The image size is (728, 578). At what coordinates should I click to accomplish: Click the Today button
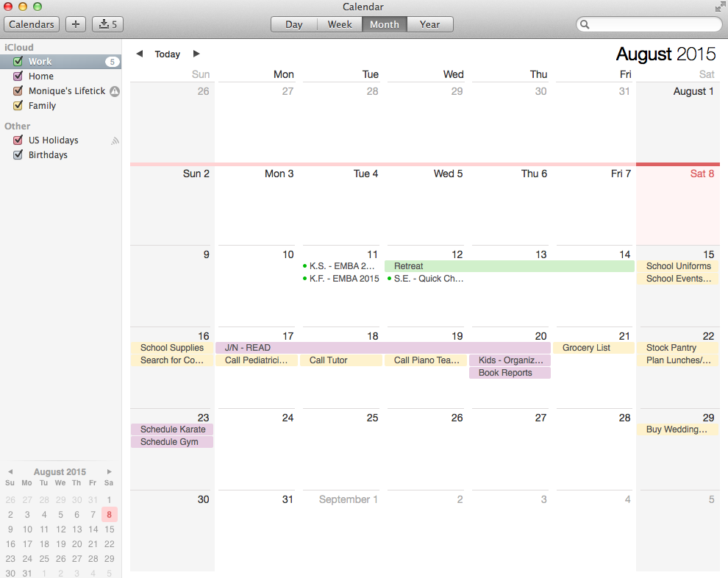coord(168,54)
